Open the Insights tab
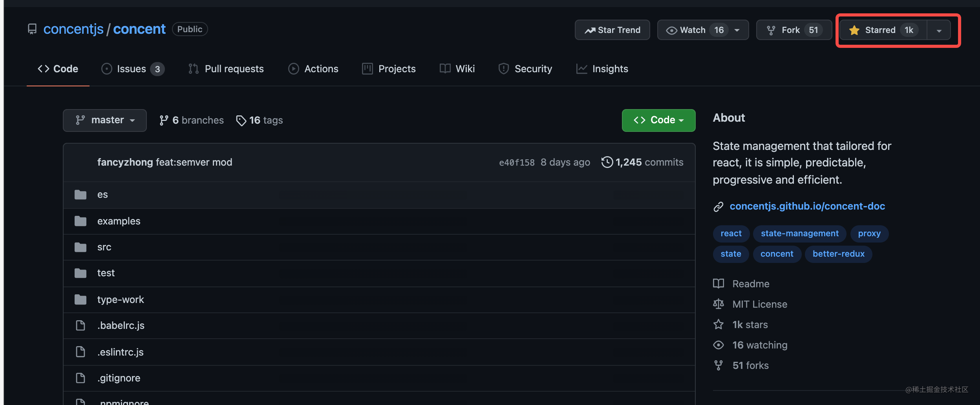Viewport: 980px width, 405px height. click(x=602, y=69)
